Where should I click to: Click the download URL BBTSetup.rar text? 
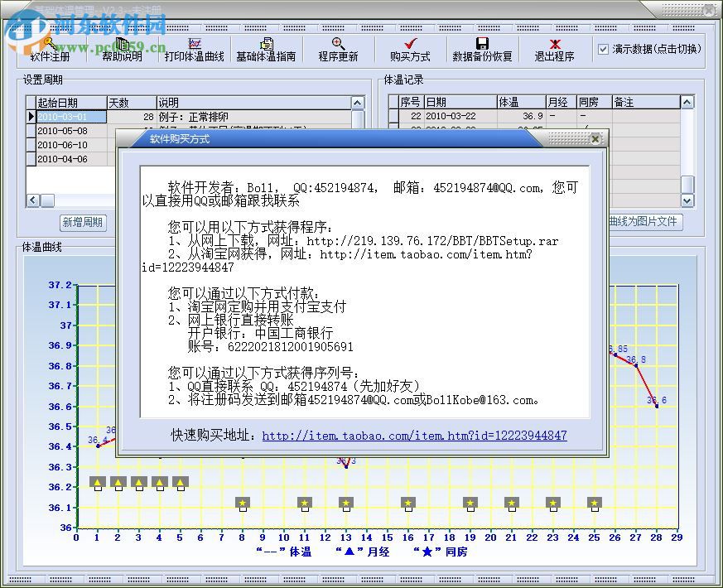[432, 241]
